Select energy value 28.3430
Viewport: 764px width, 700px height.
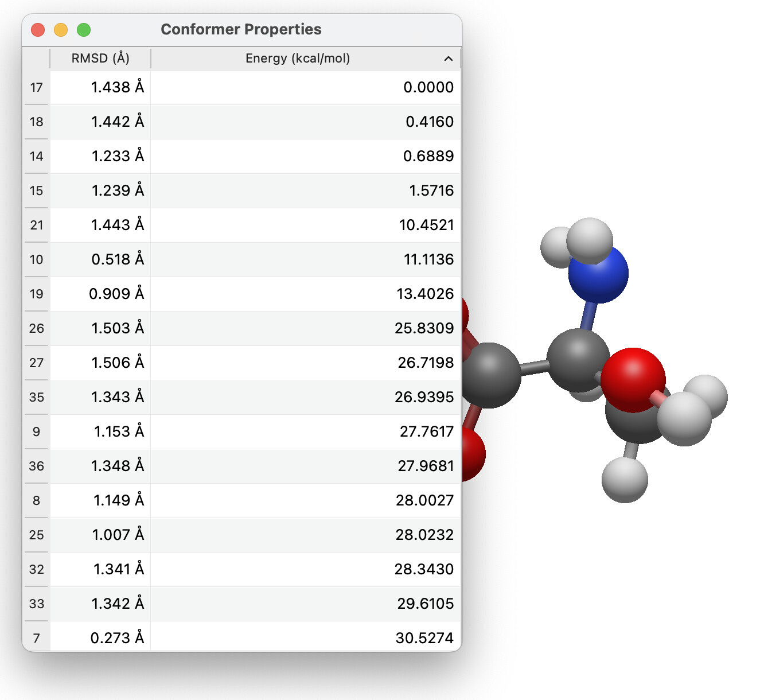pyautogui.click(x=306, y=569)
